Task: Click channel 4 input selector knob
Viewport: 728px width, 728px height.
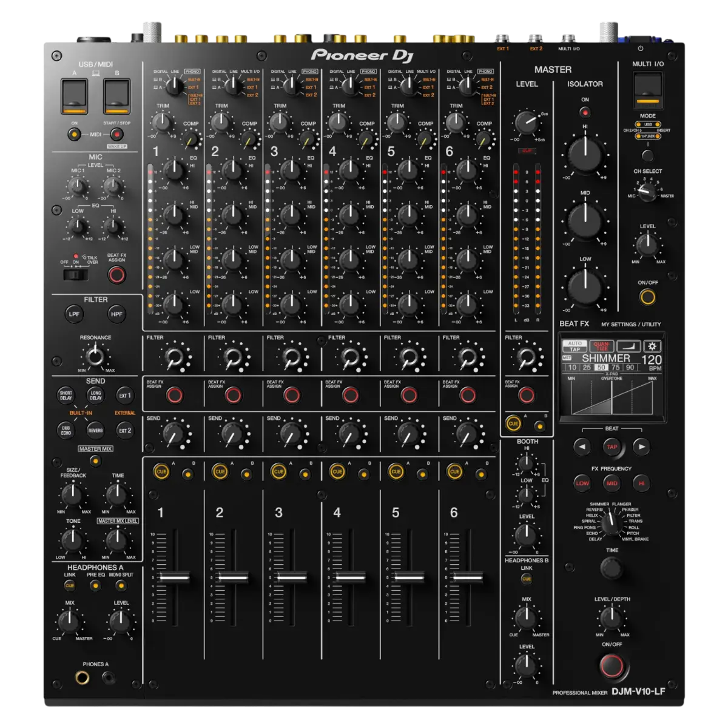Action: pos(351,86)
